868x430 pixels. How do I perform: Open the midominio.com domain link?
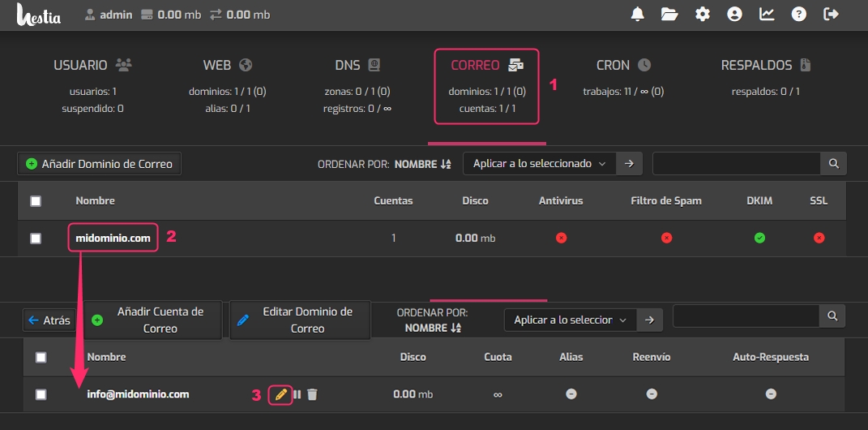click(113, 239)
